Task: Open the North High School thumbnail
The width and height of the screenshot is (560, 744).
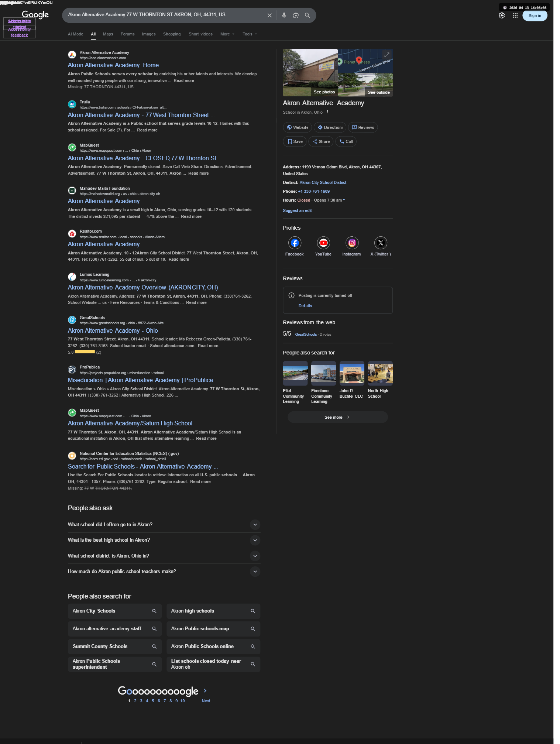Action: pyautogui.click(x=380, y=373)
